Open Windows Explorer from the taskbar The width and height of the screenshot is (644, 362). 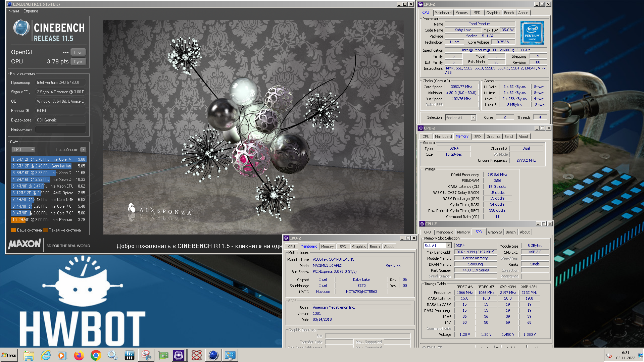click(x=29, y=355)
